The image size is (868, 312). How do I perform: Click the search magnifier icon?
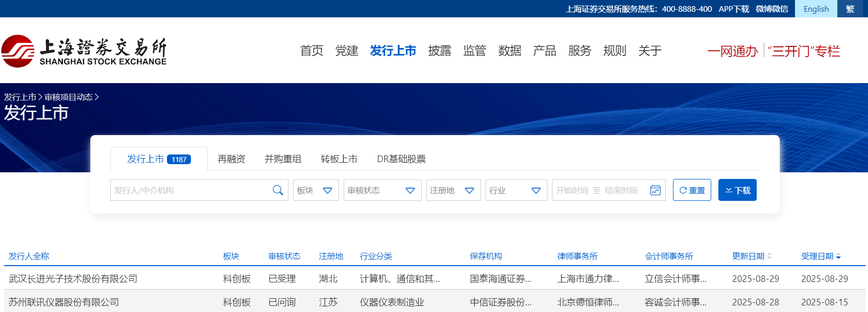click(278, 190)
